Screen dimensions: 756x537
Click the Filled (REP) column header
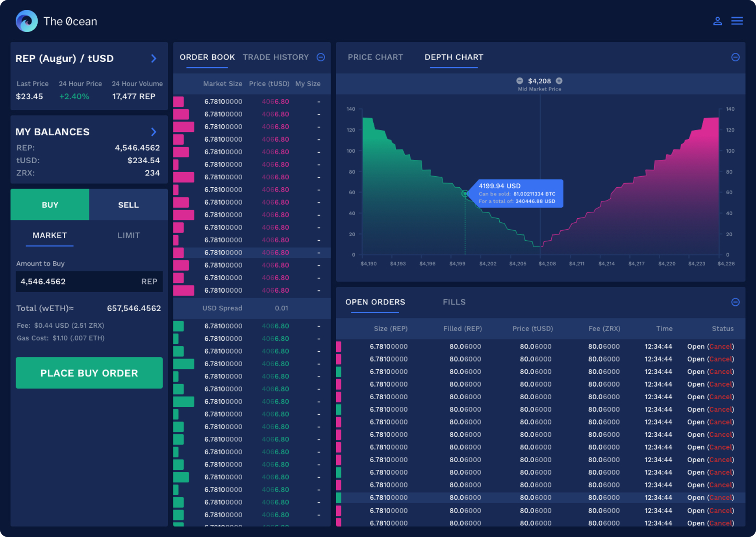[463, 328]
